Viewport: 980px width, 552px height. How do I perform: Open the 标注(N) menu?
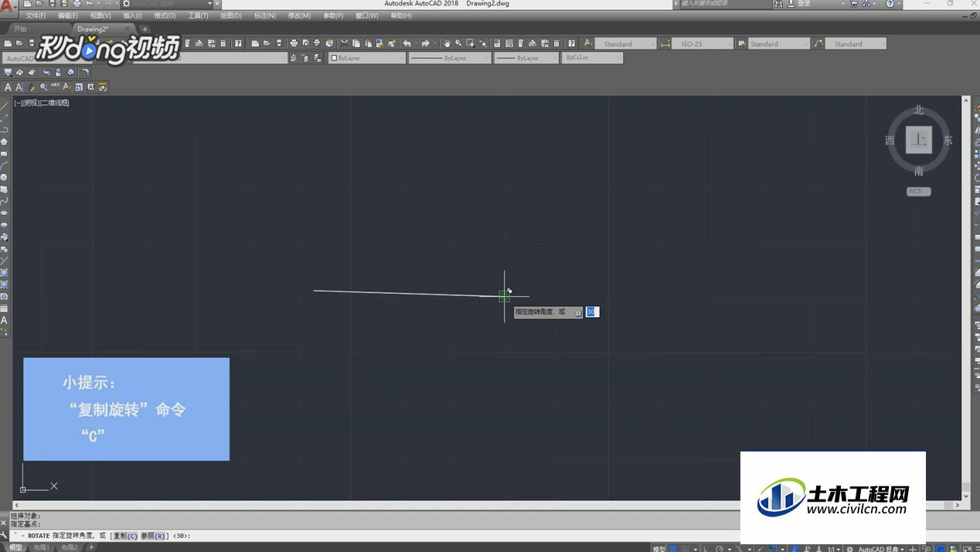[264, 15]
